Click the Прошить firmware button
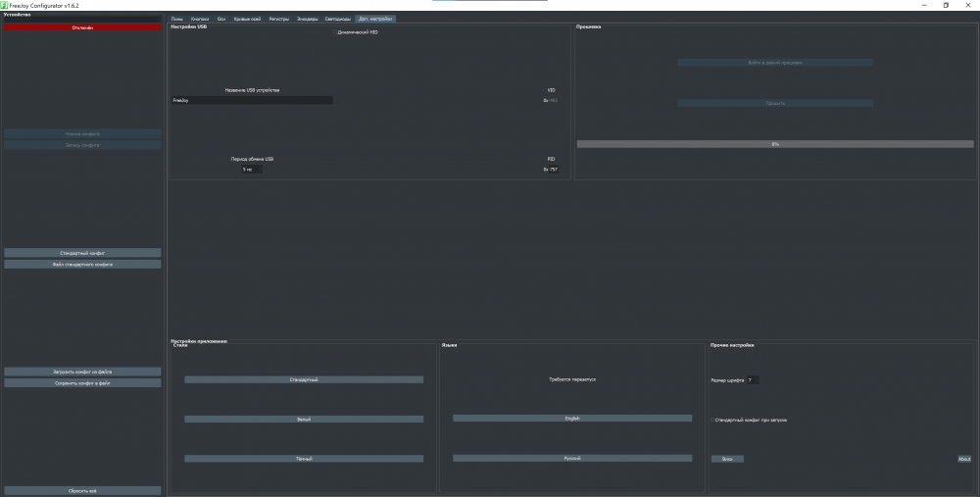The image size is (980, 497). (775, 103)
